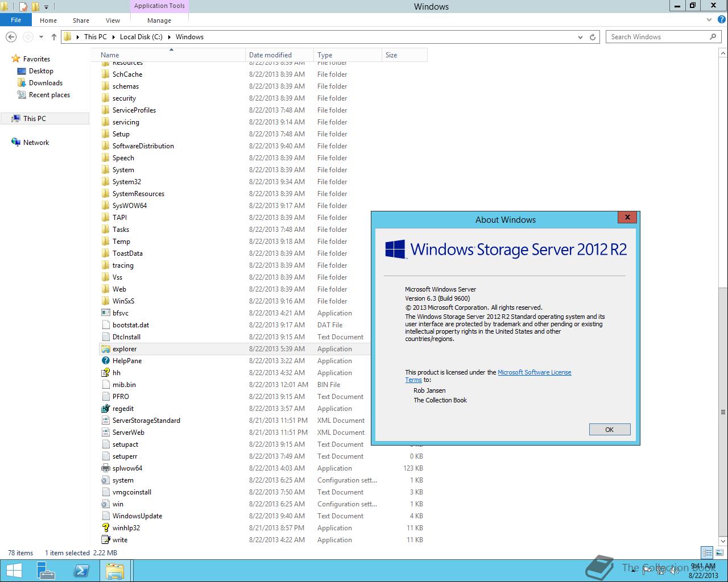Select the write application icon
Viewport: 728px width, 582px height.
(106, 540)
